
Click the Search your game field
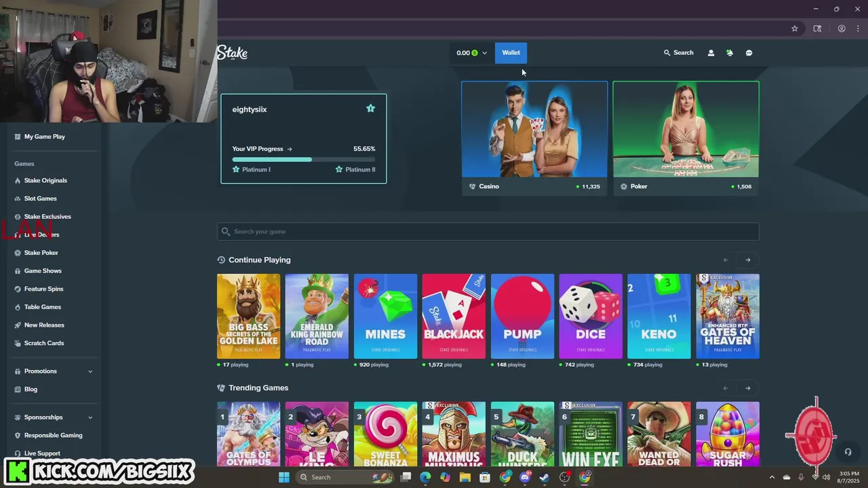pos(488,232)
